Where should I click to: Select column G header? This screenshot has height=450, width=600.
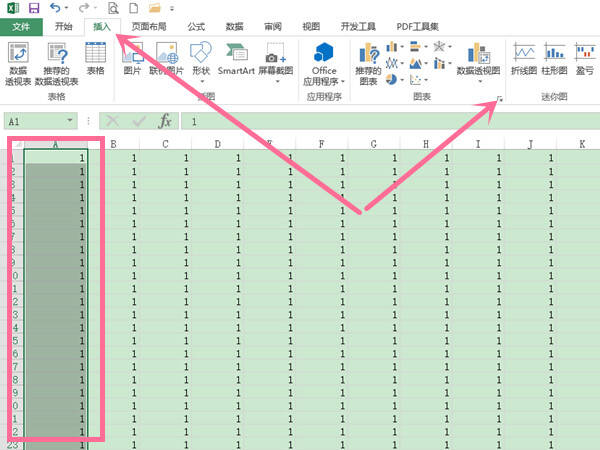tap(373, 144)
